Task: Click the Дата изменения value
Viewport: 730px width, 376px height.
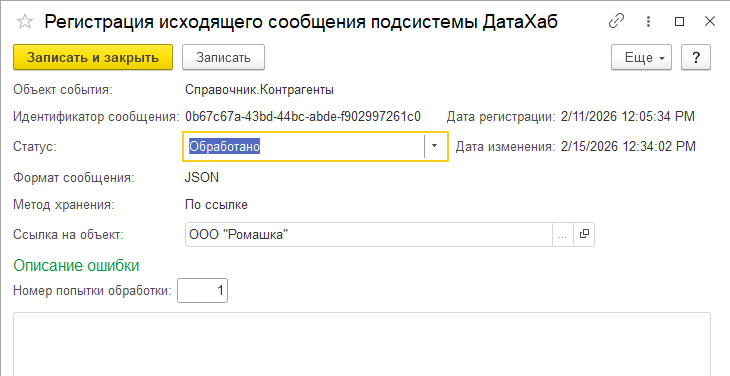Action: tap(628, 147)
